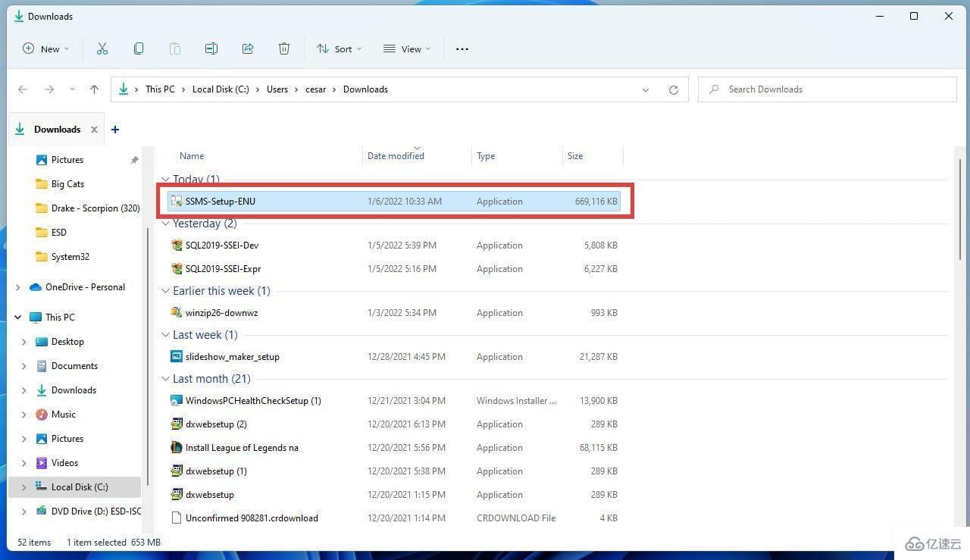Click the WindowsPCHealthCheckSetup (1) file icon
The height and width of the screenshot is (560, 970).
pyautogui.click(x=177, y=401)
